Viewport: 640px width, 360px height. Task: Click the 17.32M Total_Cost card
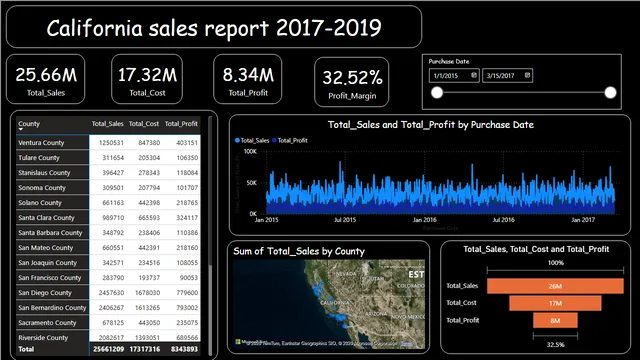pyautogui.click(x=147, y=79)
